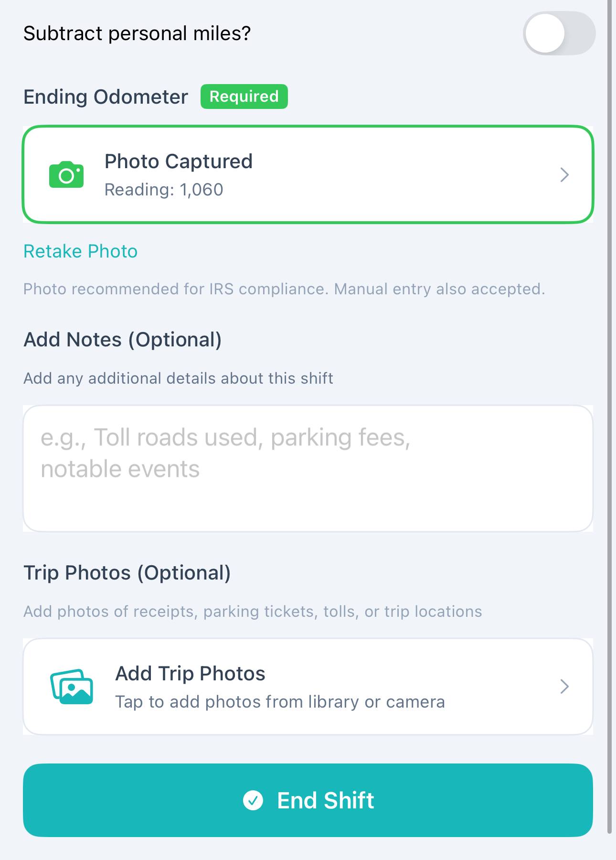
Task: Click the checkmark icon in End Shift
Action: point(253,800)
